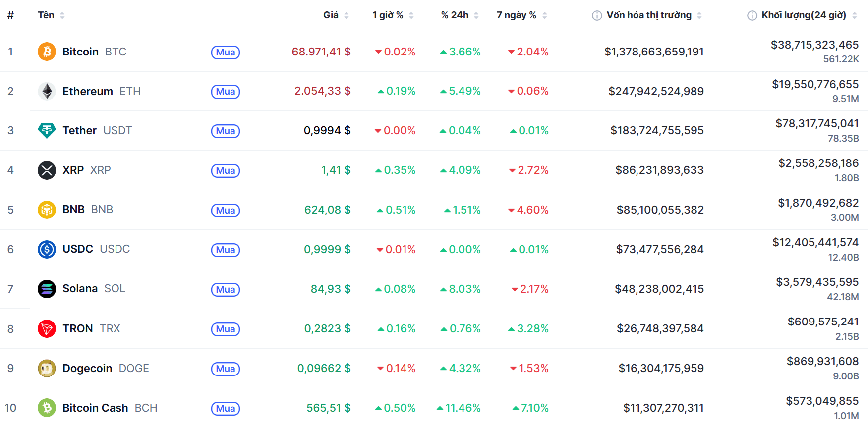This screenshot has height=429, width=868.
Task: Click Bitcoin market cap $1,378,663,659,191
Action: pos(654,52)
